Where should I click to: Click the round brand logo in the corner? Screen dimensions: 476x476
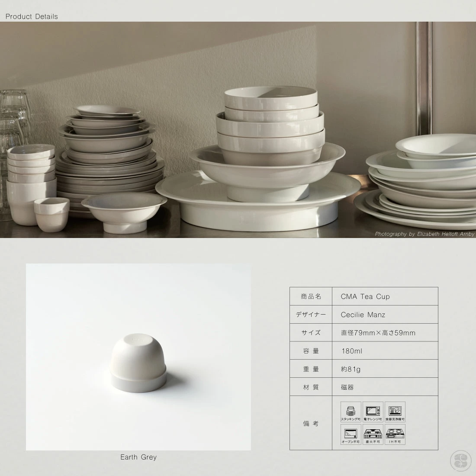coord(460,460)
